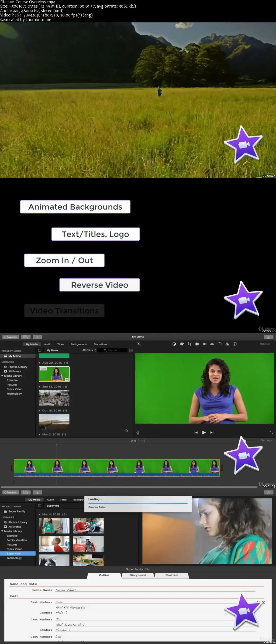The width and height of the screenshot is (276, 644).
Task: Open the media browser button in My Movie window
Action: coord(26,337)
